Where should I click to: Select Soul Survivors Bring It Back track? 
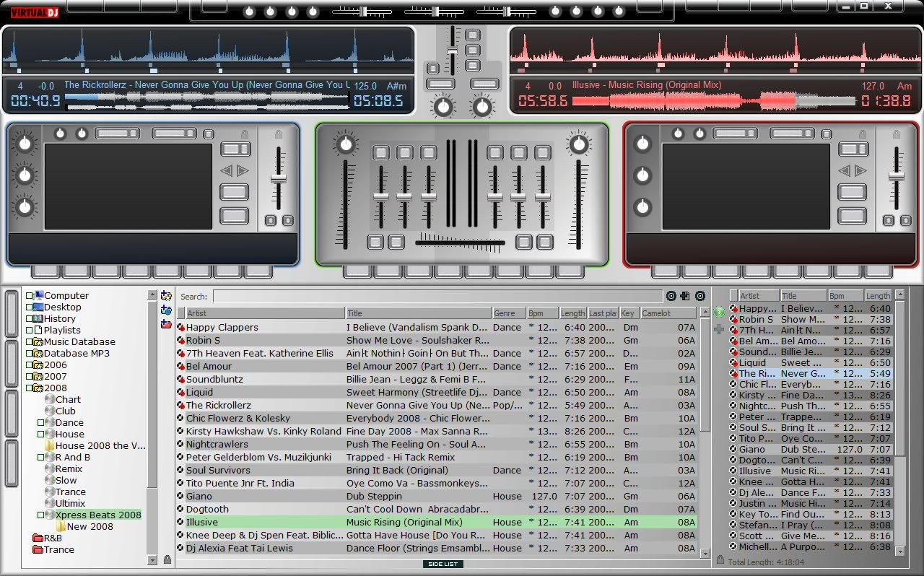(437, 471)
